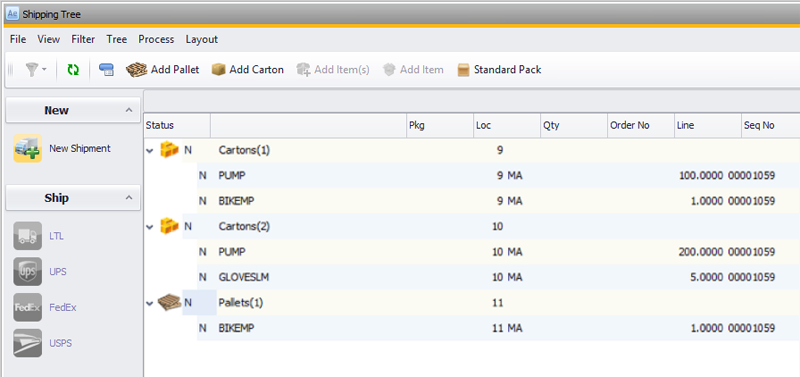This screenshot has width=800, height=377.
Task: Click the Standard Pack button
Action: pyautogui.click(x=499, y=70)
